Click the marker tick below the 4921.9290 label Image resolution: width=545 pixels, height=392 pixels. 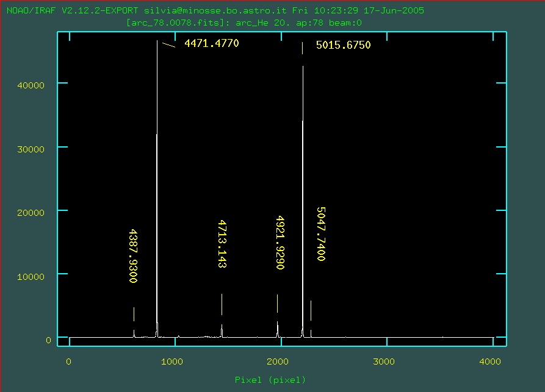point(277,303)
